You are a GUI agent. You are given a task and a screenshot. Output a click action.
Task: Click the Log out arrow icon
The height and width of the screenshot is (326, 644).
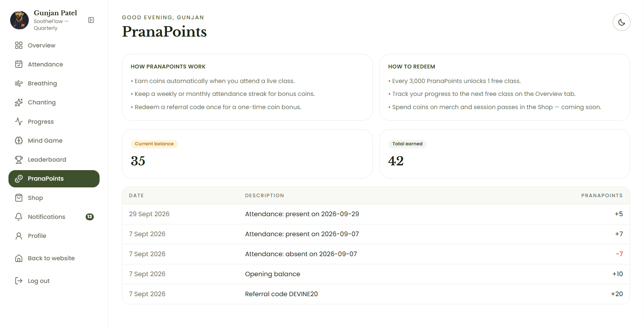click(x=19, y=281)
